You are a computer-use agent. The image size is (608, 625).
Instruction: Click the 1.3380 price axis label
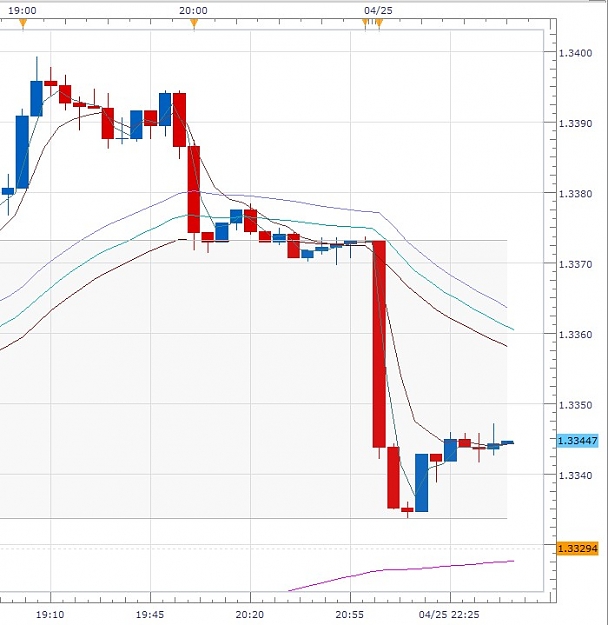pos(575,194)
